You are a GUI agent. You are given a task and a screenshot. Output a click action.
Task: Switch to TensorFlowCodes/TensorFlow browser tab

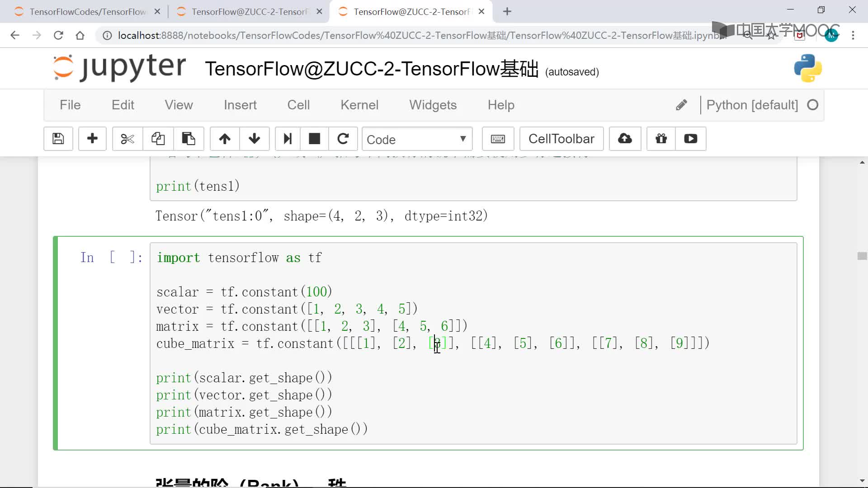coord(87,12)
